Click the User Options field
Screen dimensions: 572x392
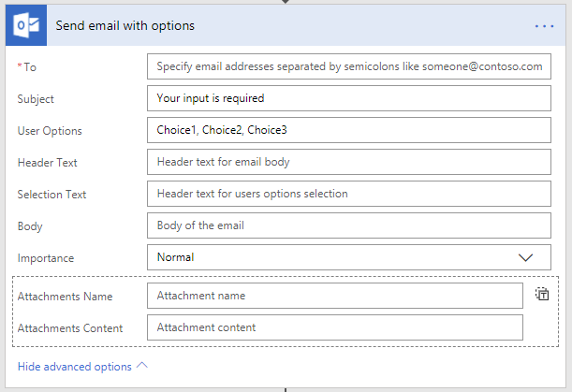pos(349,130)
